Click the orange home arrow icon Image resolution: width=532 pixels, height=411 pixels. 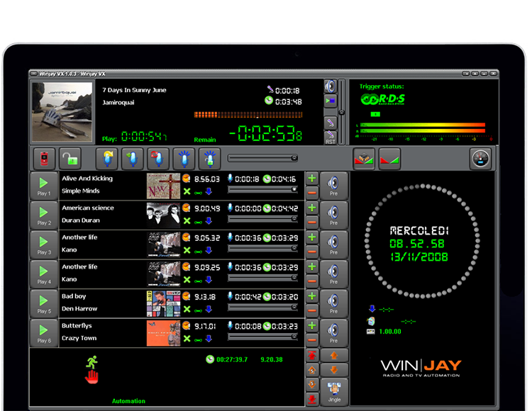312,370
